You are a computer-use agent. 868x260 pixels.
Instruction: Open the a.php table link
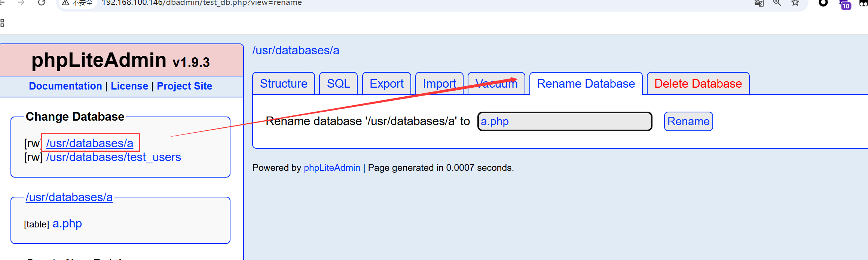pyautogui.click(x=67, y=224)
